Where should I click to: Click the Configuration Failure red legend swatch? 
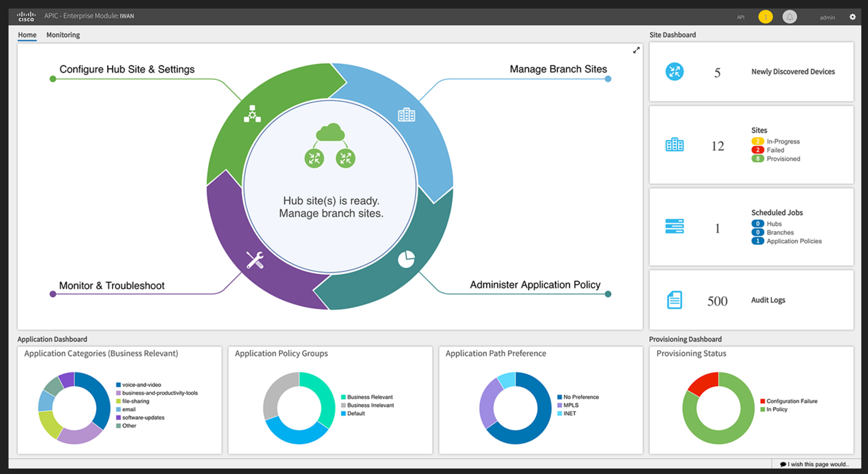point(762,401)
